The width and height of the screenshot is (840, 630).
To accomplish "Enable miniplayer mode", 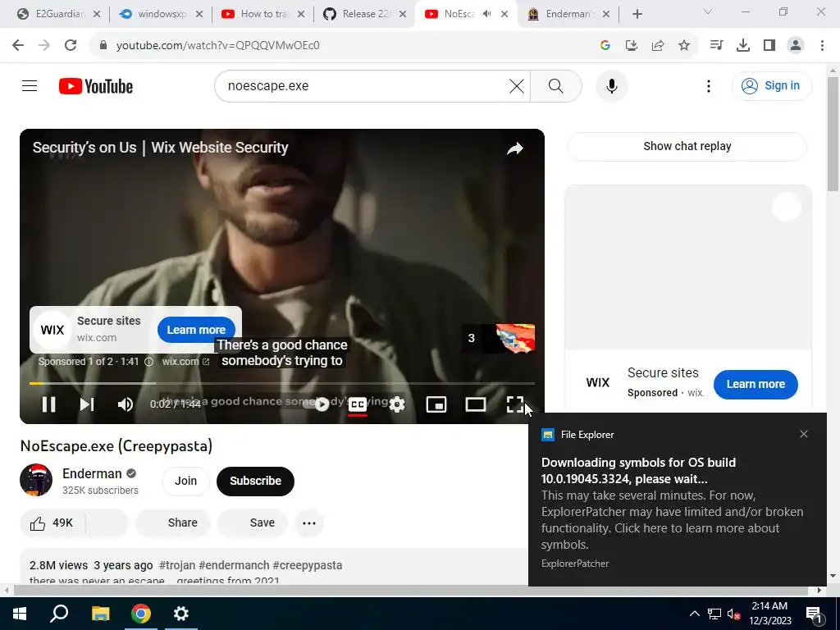I will click(436, 404).
